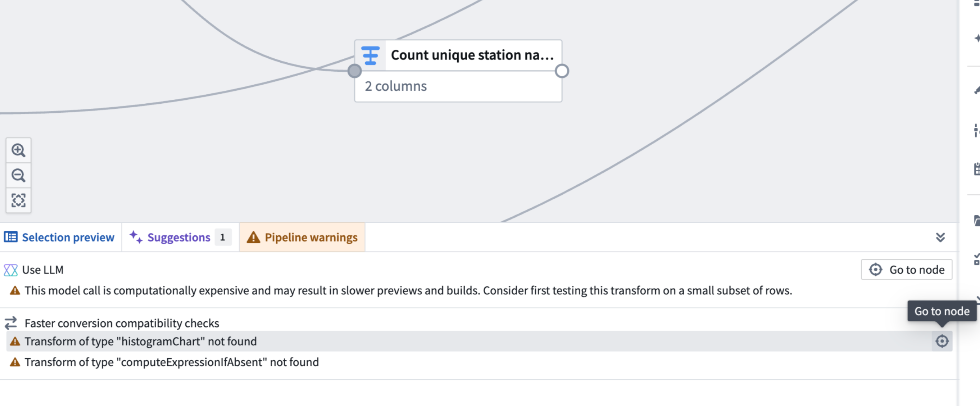Select the fit-to-view canvas tool
The width and height of the screenshot is (980, 406).
point(18,200)
